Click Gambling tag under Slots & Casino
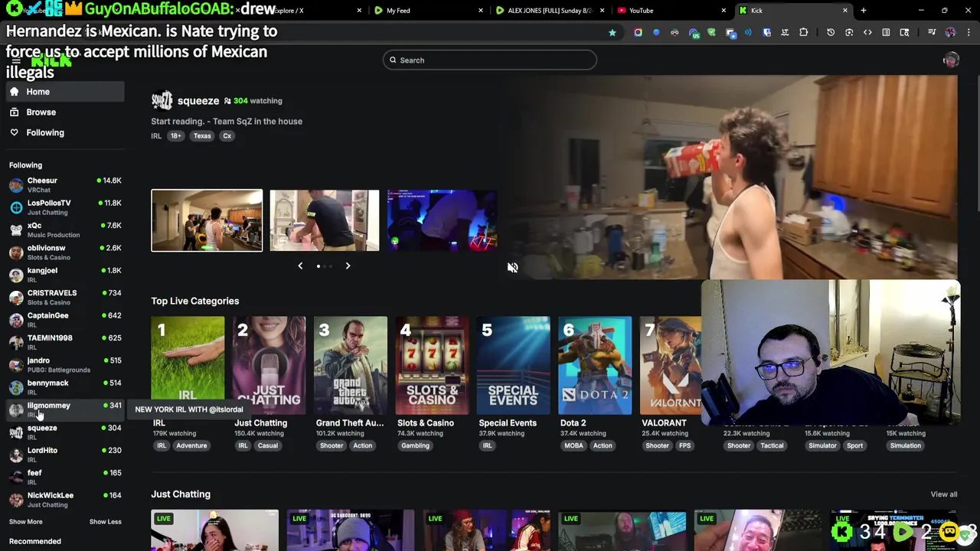Image resolution: width=980 pixels, height=551 pixels. pos(415,446)
